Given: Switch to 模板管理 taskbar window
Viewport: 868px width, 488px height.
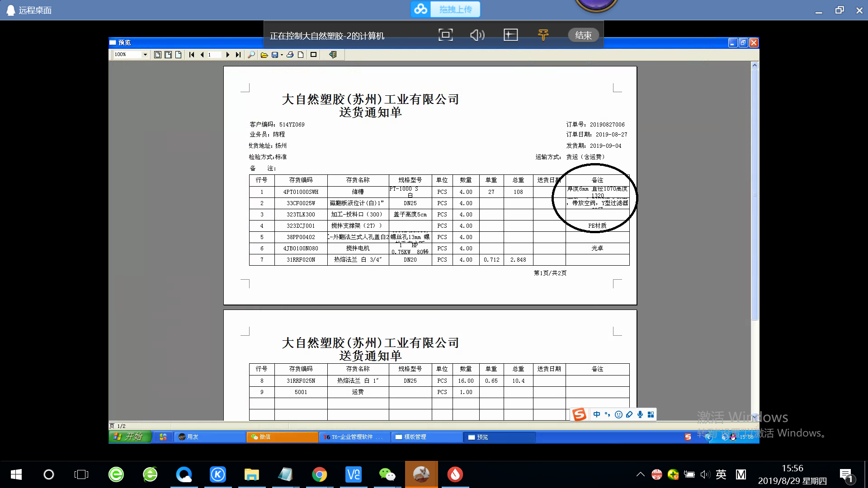Looking at the screenshot, I should (x=427, y=437).
